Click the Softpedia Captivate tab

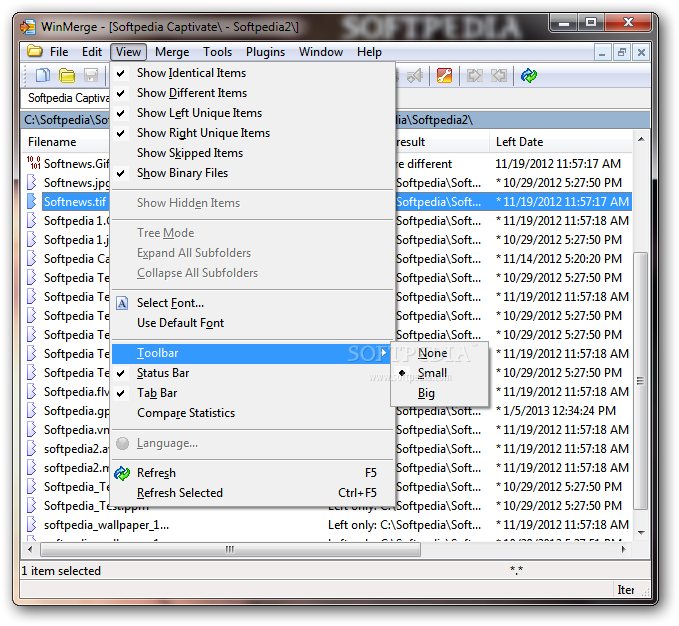[66, 98]
